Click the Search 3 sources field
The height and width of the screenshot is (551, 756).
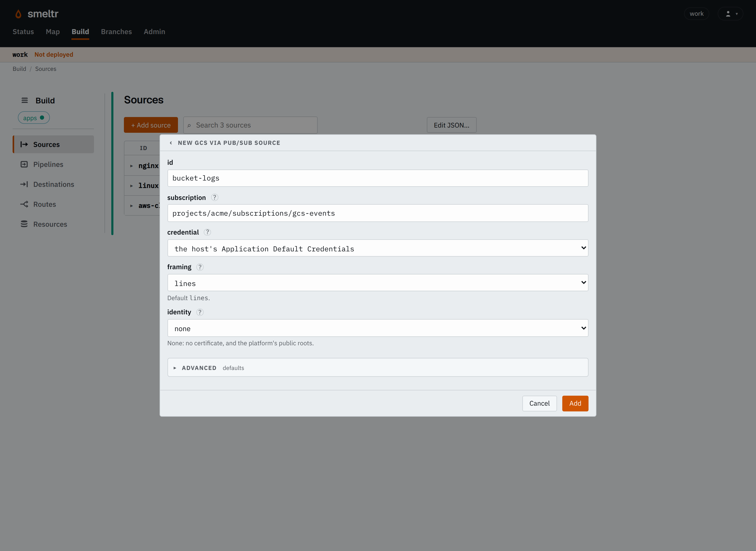[x=250, y=125]
